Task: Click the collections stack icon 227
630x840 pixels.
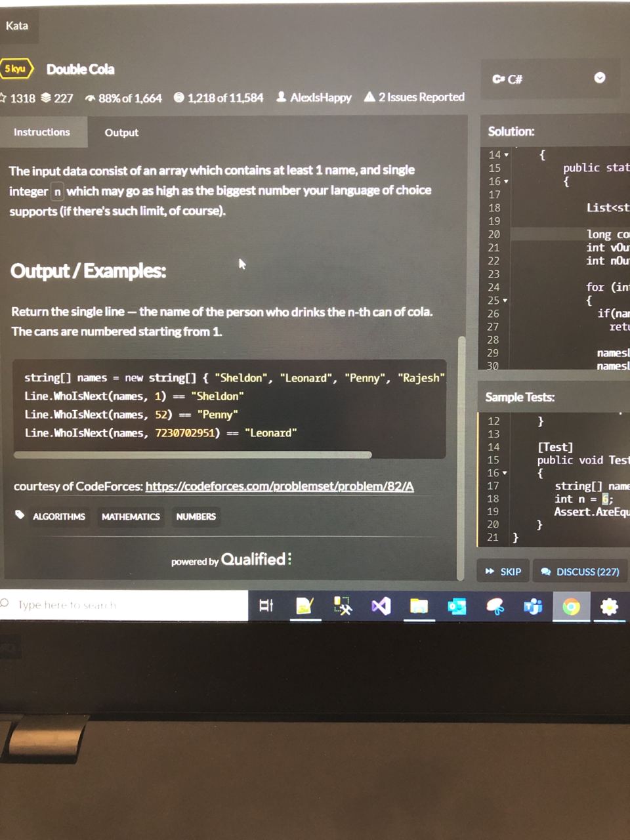Action: point(57,98)
